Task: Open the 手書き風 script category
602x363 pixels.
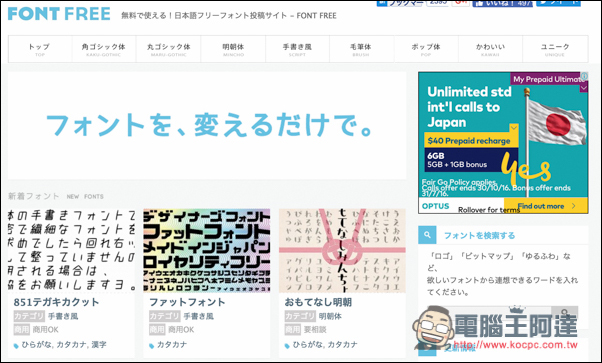Action: coord(297,49)
